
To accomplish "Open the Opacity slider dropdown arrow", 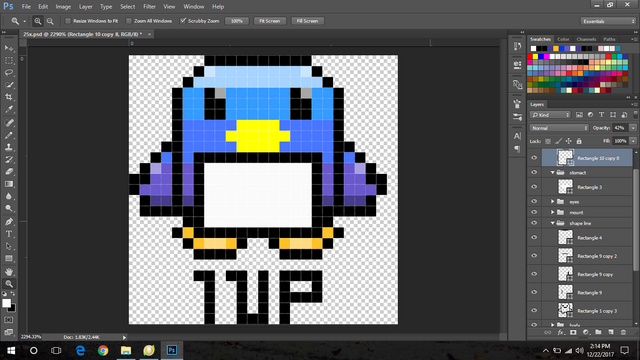I will 633,128.
